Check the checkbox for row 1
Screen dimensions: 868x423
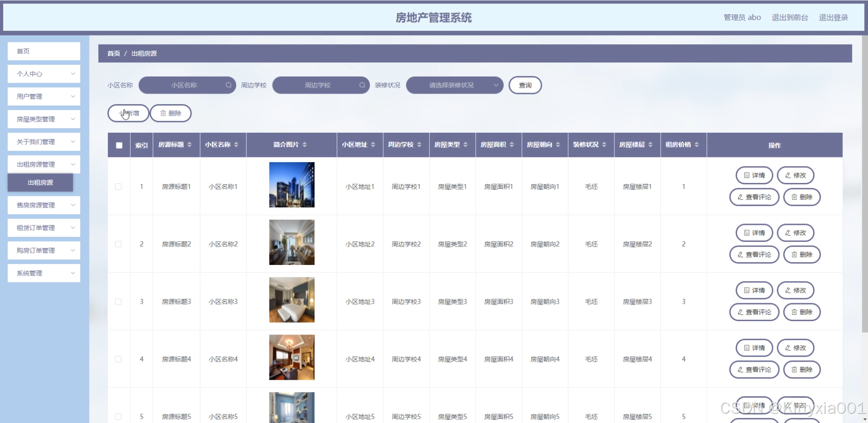pyautogui.click(x=119, y=187)
